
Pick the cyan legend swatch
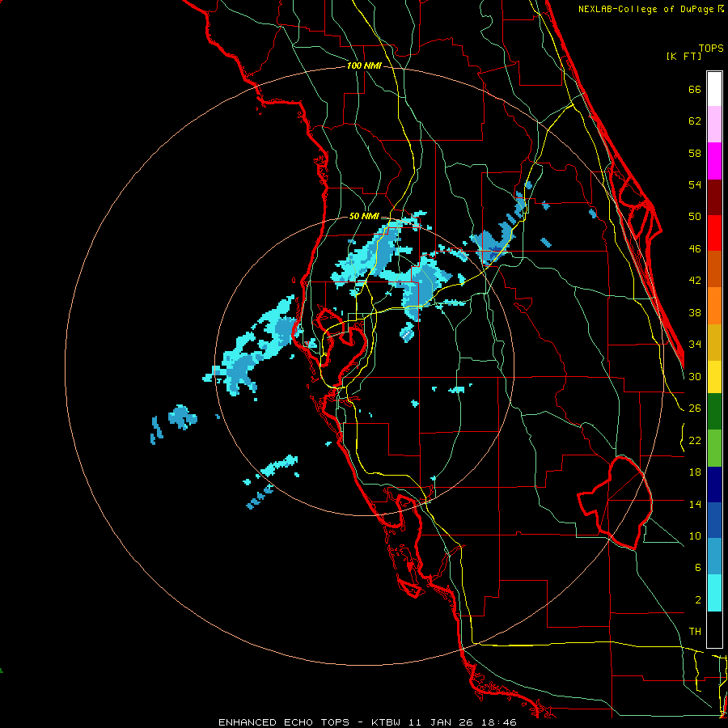pos(714,593)
